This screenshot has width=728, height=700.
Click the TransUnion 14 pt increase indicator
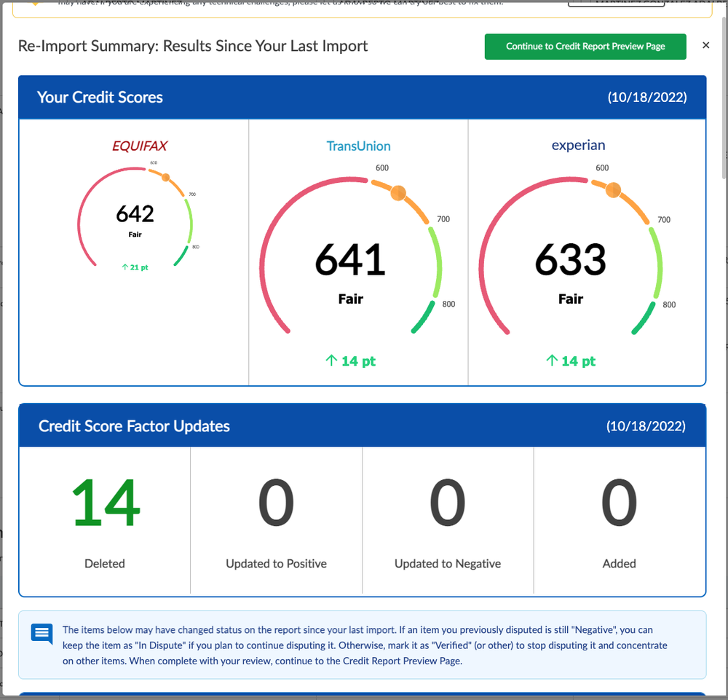pos(351,361)
